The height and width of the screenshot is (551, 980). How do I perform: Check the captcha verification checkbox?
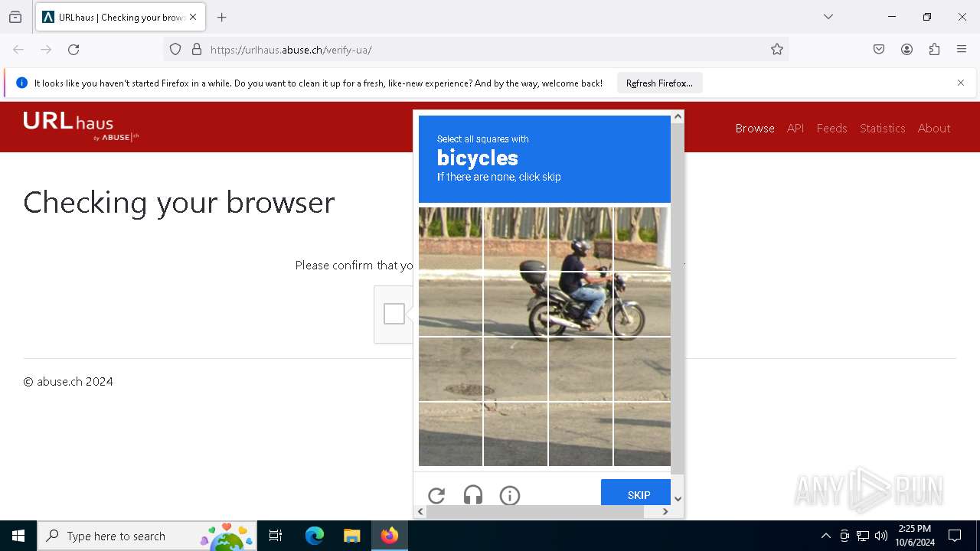394,314
